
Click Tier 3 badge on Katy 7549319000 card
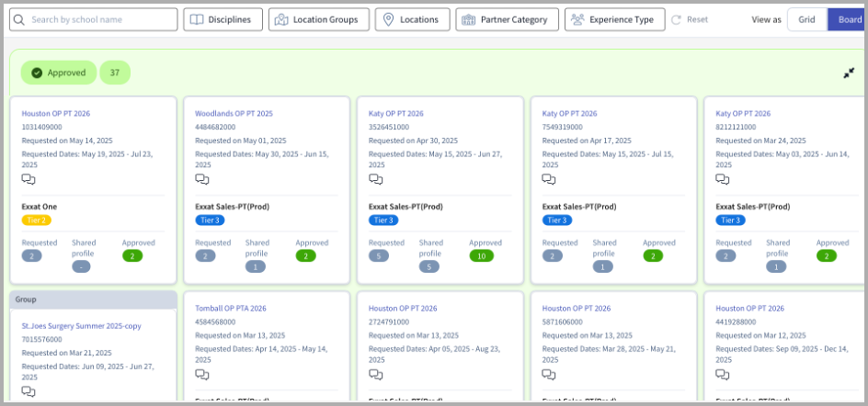click(557, 220)
